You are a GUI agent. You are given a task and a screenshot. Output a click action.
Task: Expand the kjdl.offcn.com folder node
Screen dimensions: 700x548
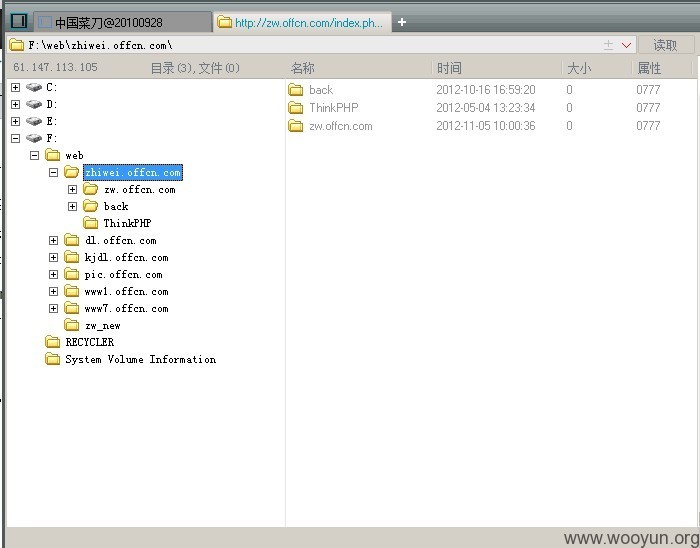pos(54,257)
